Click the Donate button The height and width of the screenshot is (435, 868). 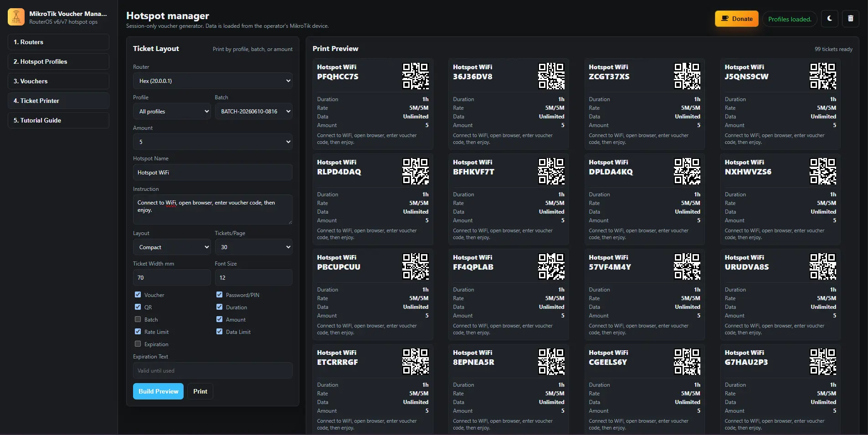pos(737,19)
